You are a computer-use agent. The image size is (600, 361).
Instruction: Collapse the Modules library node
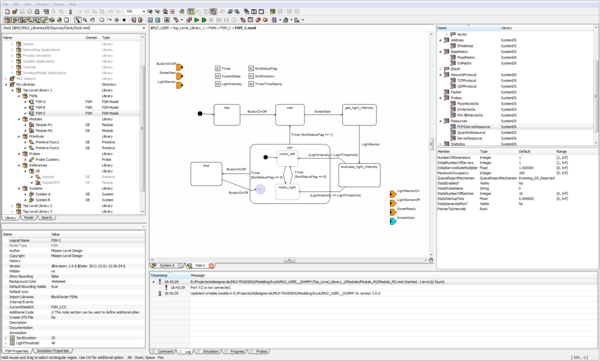18,119
